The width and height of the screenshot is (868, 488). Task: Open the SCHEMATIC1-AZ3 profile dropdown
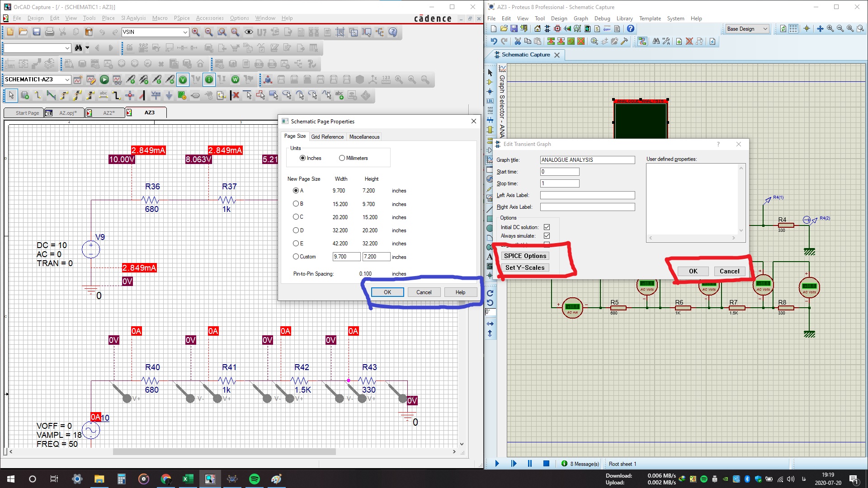point(67,80)
